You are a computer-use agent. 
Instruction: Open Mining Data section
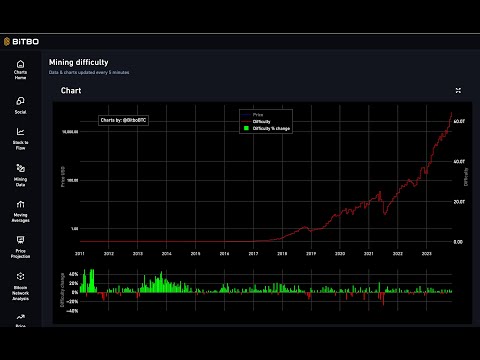20,175
